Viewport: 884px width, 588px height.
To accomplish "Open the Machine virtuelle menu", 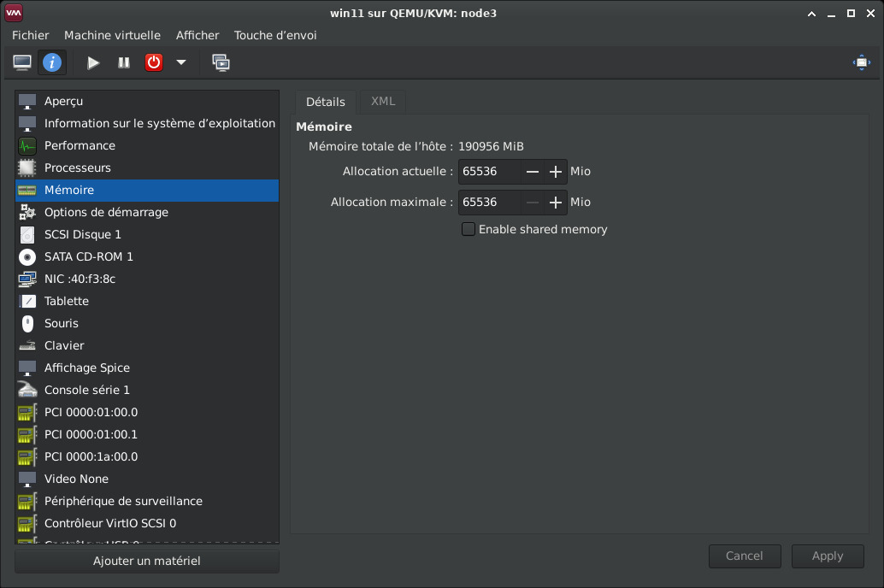I will click(112, 36).
